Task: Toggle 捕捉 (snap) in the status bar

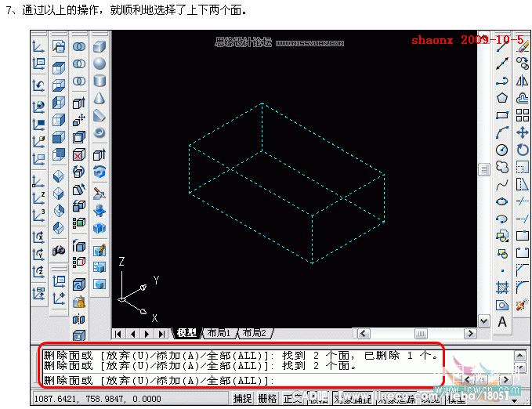Action: pyautogui.click(x=243, y=399)
